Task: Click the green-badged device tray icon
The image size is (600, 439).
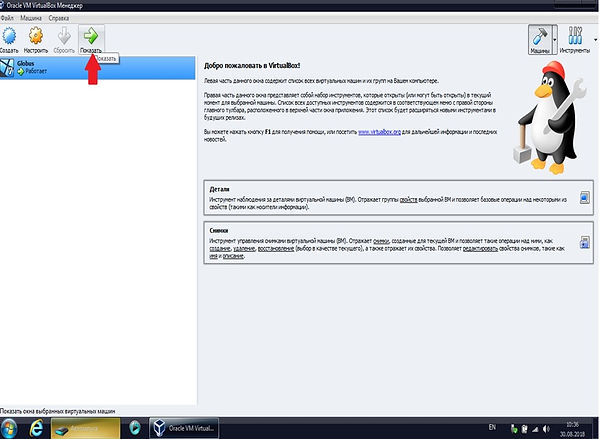Action: pos(514,429)
